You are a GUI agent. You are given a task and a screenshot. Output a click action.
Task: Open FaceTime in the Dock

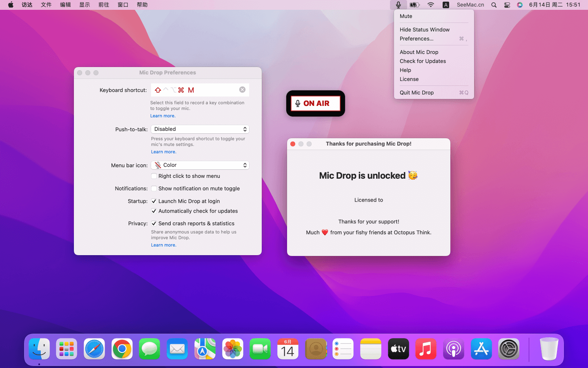(x=260, y=349)
